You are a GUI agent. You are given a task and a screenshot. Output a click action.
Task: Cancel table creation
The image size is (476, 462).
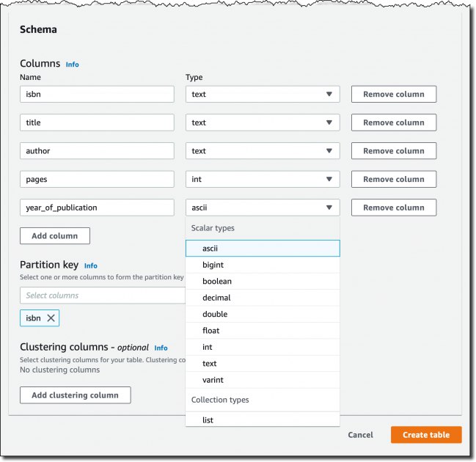click(x=360, y=435)
